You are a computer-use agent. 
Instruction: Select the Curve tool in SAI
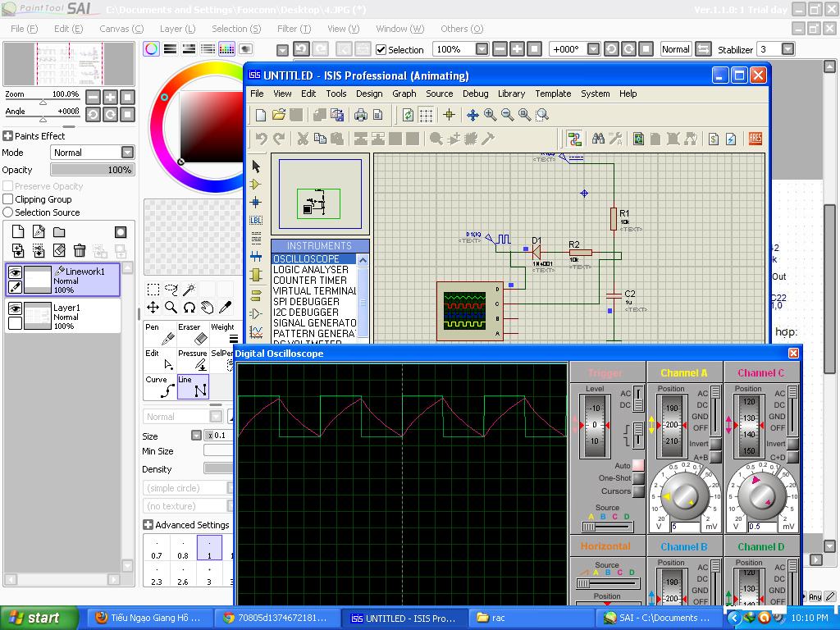(x=162, y=387)
